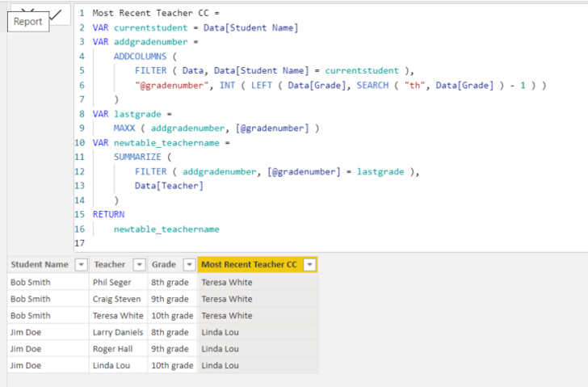Open Most Recent Teacher CC filter dropdown
The height and width of the screenshot is (387, 588).
coord(310,265)
